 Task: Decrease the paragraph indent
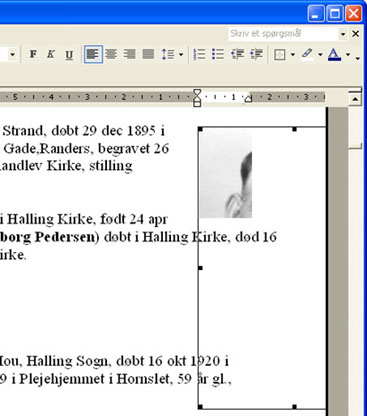pos(237,54)
